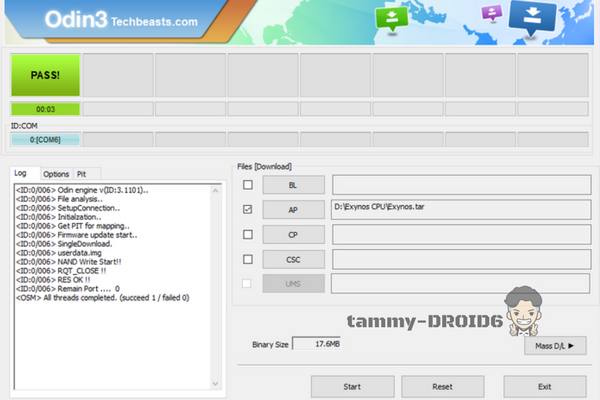Image resolution: width=600 pixels, height=400 pixels.
Task: Click the 00:03 progress timer bar
Action: click(46, 109)
